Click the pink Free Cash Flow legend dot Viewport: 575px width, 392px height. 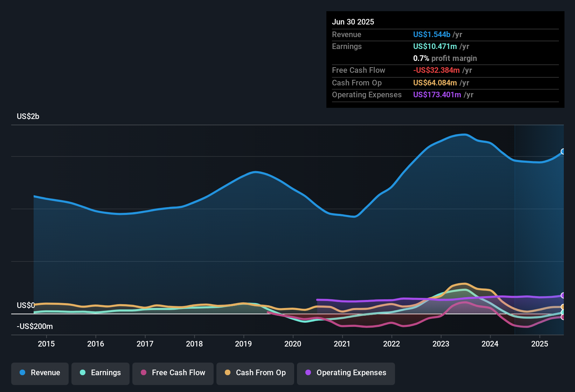pos(144,372)
